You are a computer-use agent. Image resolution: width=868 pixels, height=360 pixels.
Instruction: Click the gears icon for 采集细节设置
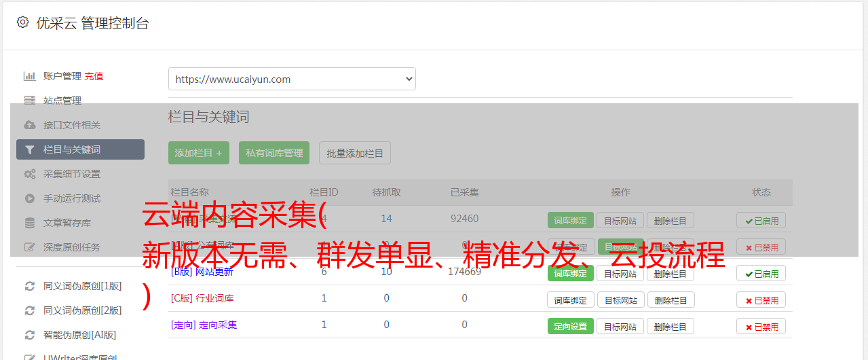pyautogui.click(x=30, y=174)
